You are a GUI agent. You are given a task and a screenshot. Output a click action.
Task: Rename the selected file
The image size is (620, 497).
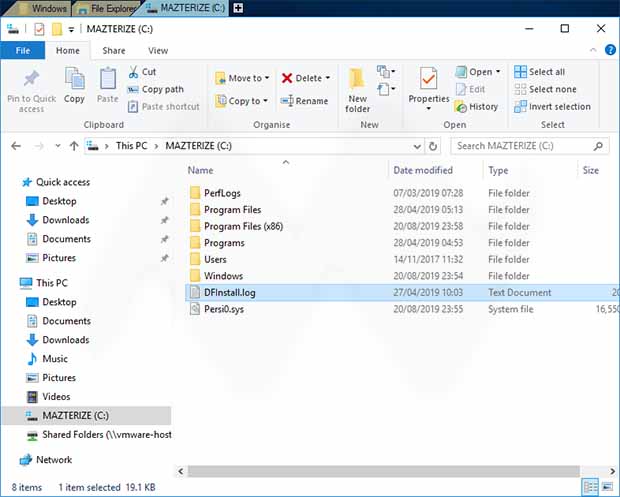304,101
